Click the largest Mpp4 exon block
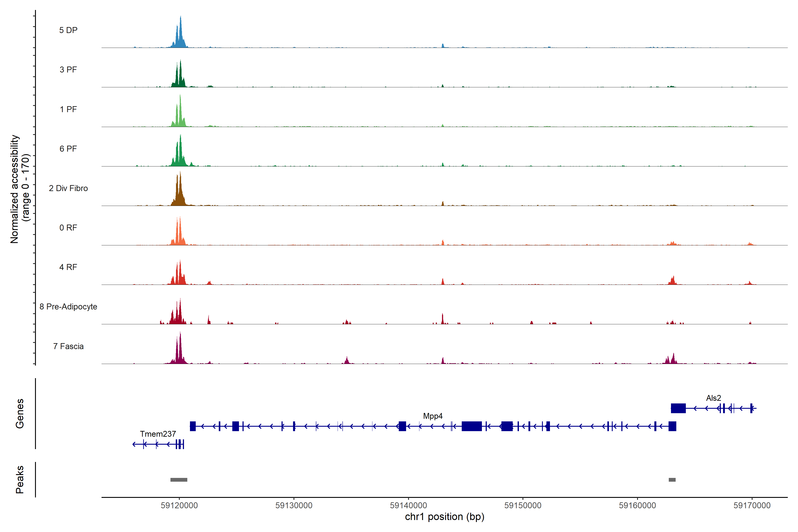 [472, 426]
